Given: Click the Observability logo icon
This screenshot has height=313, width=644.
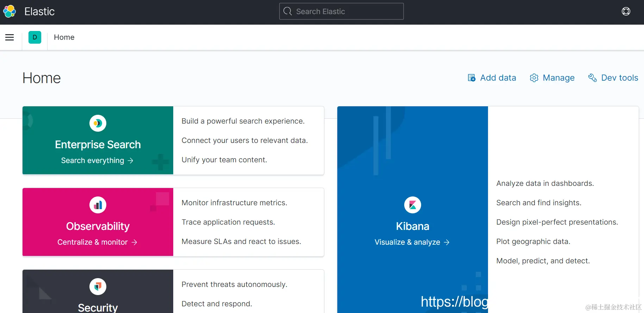Looking at the screenshot, I should [x=98, y=205].
